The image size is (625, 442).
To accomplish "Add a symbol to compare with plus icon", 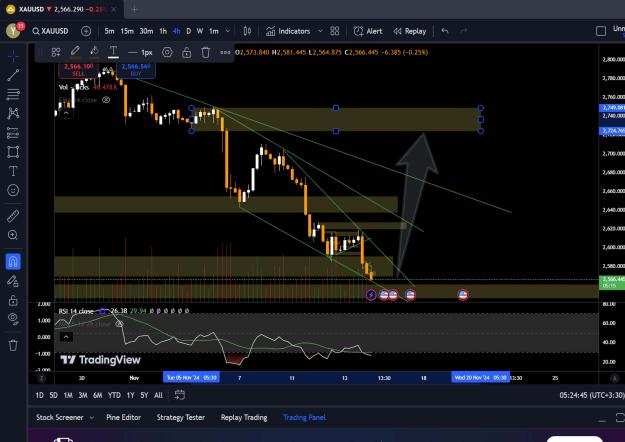I will (86, 31).
